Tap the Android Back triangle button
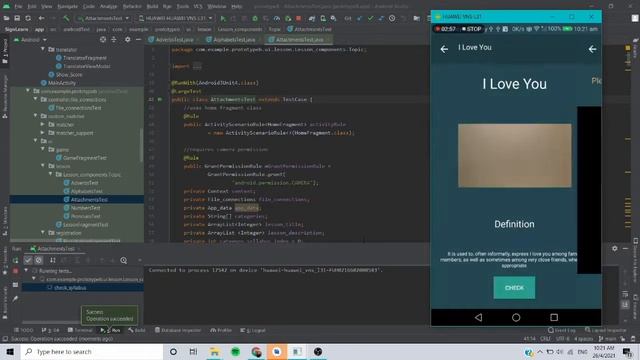The height and width of the screenshot is (360, 640). click(x=478, y=317)
